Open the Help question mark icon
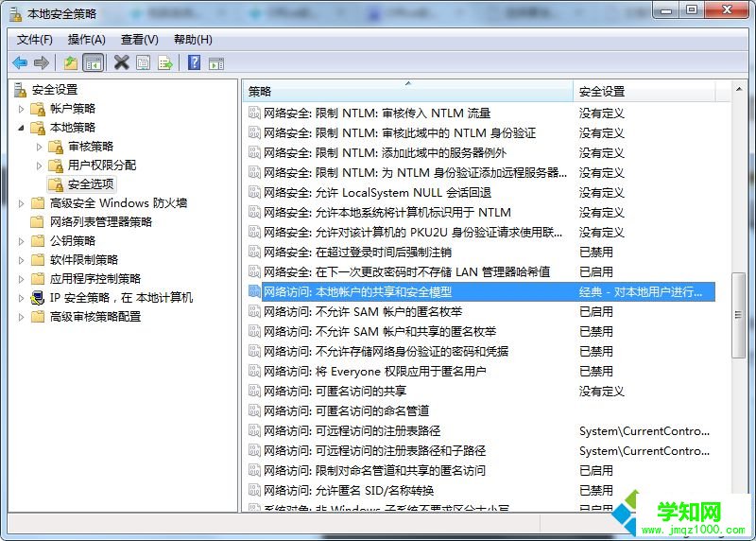This screenshot has width=756, height=541. pyautogui.click(x=195, y=62)
